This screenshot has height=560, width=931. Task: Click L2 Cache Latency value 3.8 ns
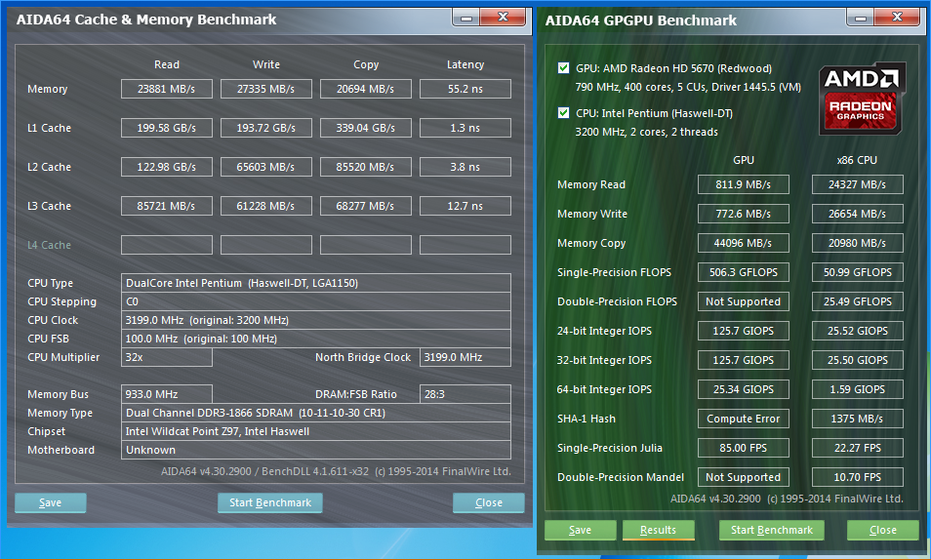click(465, 167)
